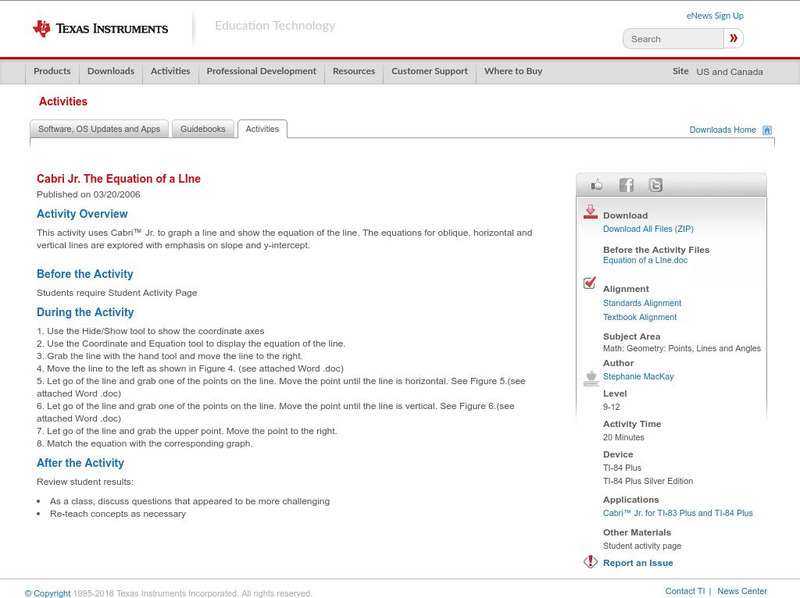
Task: Click the Report an Issue warning icon
Action: click(590, 562)
